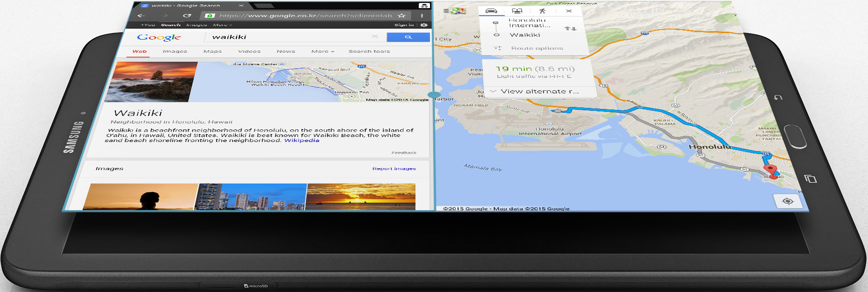Image resolution: width=868 pixels, height=292 pixels.
Task: Select Search in the Google top bar
Action: (171, 25)
